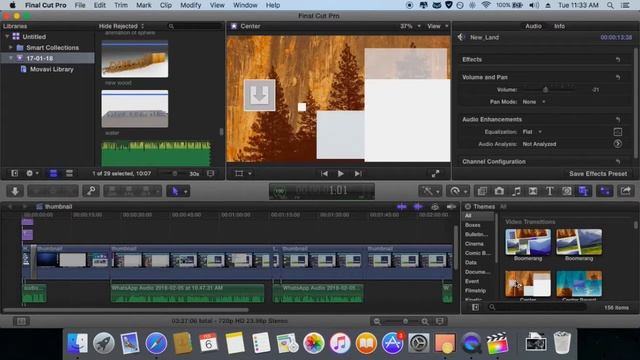The height and width of the screenshot is (360, 640).
Task: Switch browser to filmstrip view
Action: pos(53,173)
